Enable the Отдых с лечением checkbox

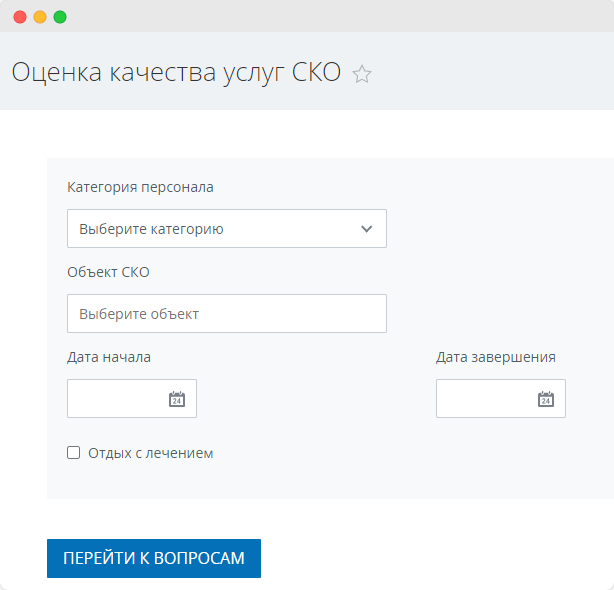73,453
